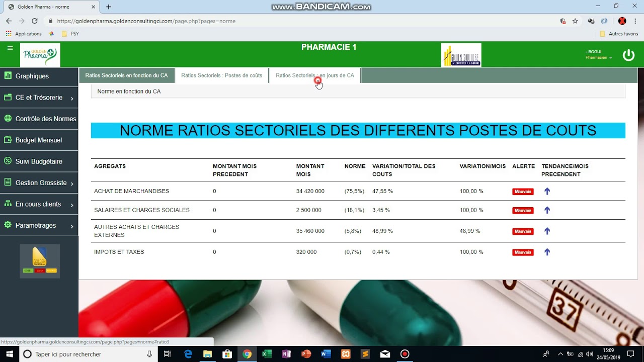Click the Contrôle des Normes globe icon
This screenshot has height=362, width=644.
pyautogui.click(x=8, y=118)
